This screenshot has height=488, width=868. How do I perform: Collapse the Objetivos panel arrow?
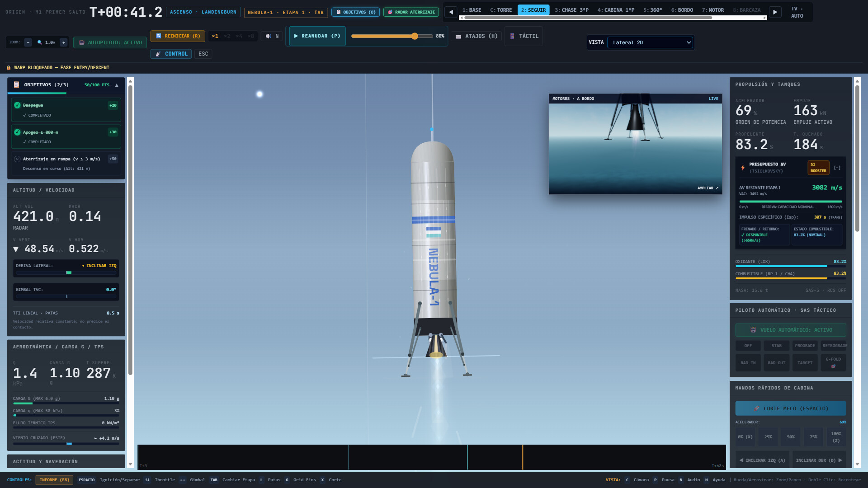click(x=117, y=85)
